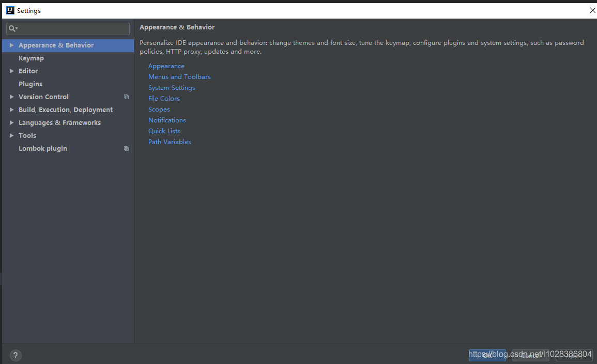Open the Menus and Toolbars link

pyautogui.click(x=179, y=77)
